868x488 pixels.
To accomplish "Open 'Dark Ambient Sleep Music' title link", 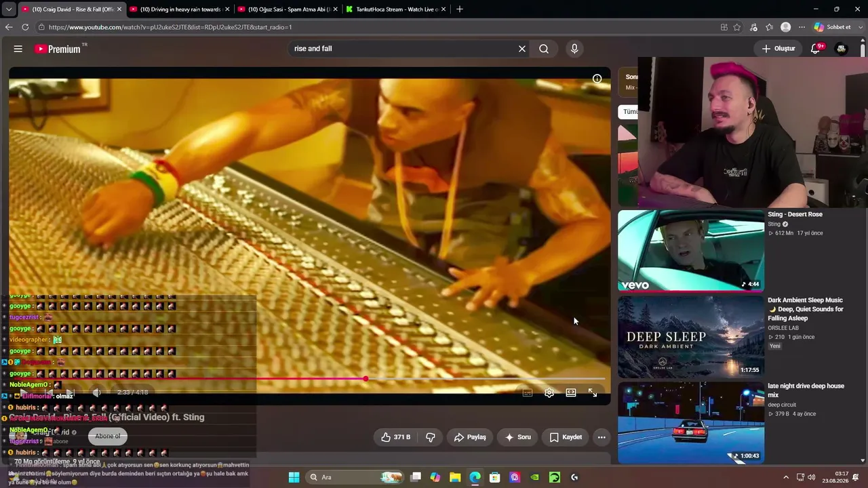I will (x=806, y=309).
